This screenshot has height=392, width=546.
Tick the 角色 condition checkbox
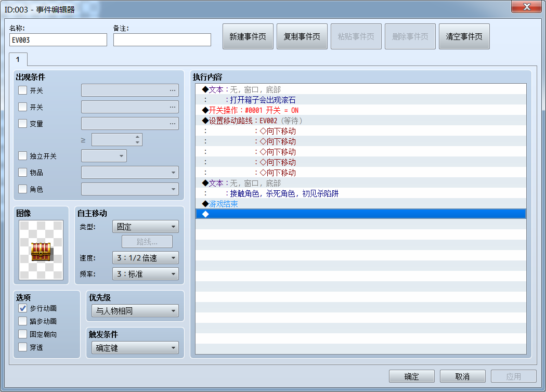(x=23, y=189)
